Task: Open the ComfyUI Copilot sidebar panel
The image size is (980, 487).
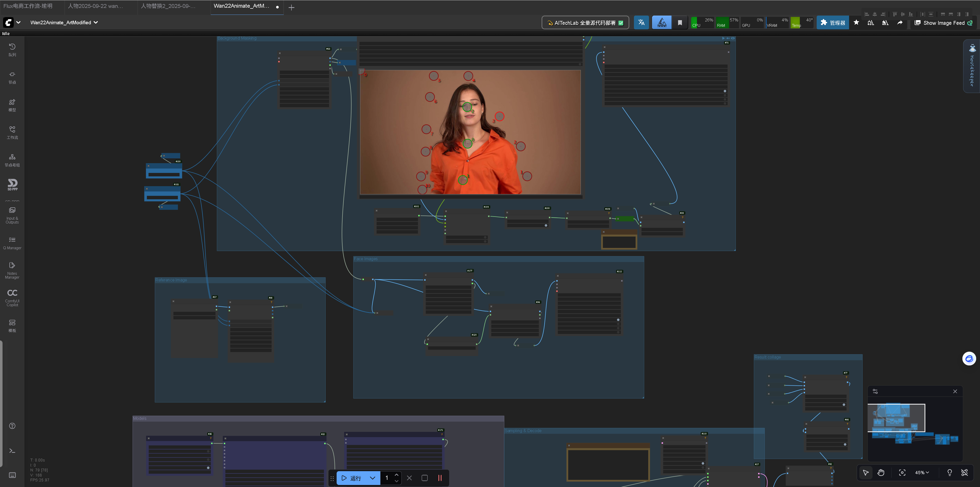Action: click(12, 297)
